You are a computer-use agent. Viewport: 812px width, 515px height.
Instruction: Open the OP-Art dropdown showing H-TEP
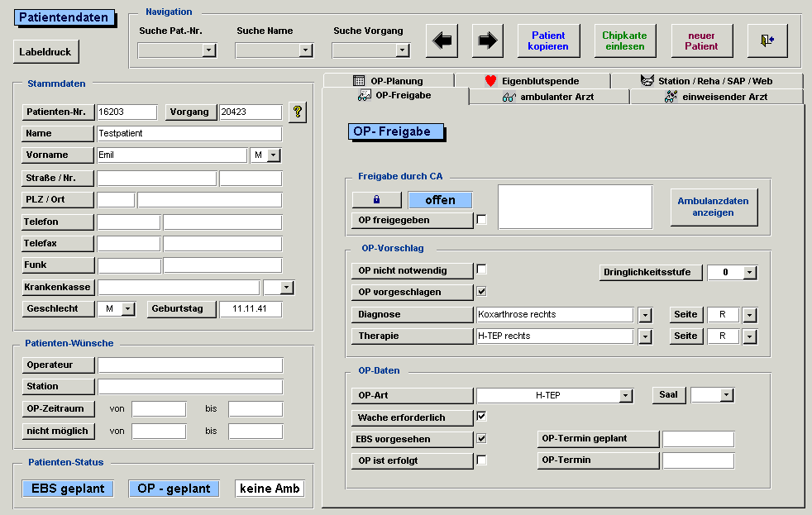click(626, 395)
